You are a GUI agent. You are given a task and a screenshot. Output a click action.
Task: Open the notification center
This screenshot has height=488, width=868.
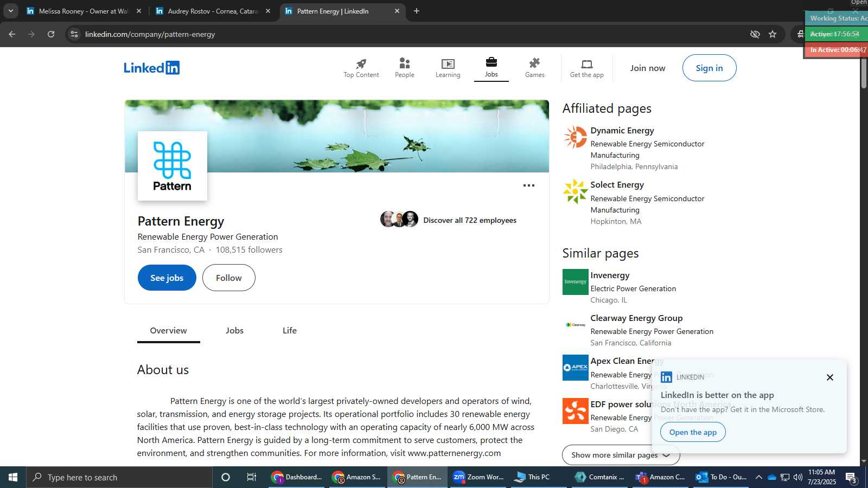point(851,478)
